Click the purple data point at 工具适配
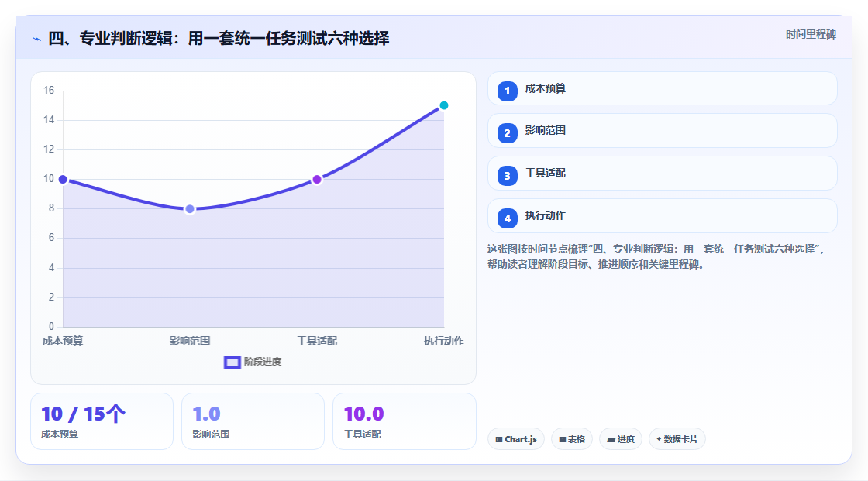This screenshot has width=868, height=481. click(x=317, y=180)
